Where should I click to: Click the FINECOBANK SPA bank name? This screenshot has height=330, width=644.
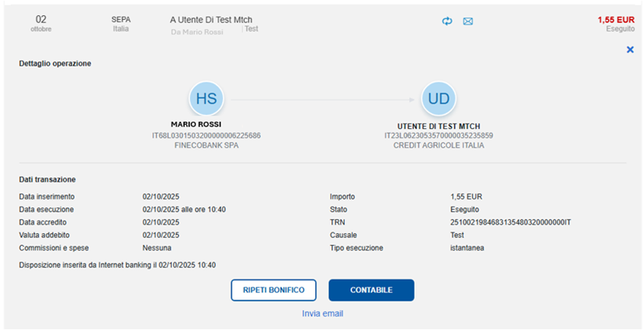point(206,145)
